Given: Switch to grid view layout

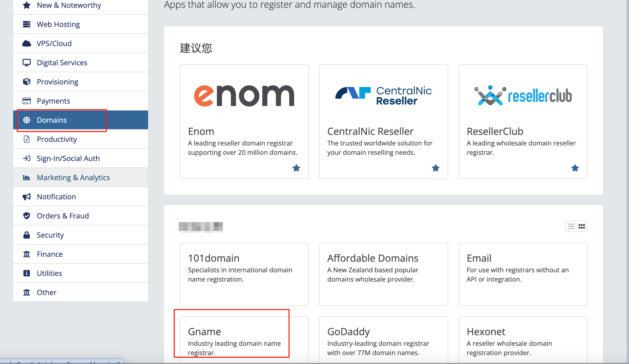Looking at the screenshot, I should (582, 226).
